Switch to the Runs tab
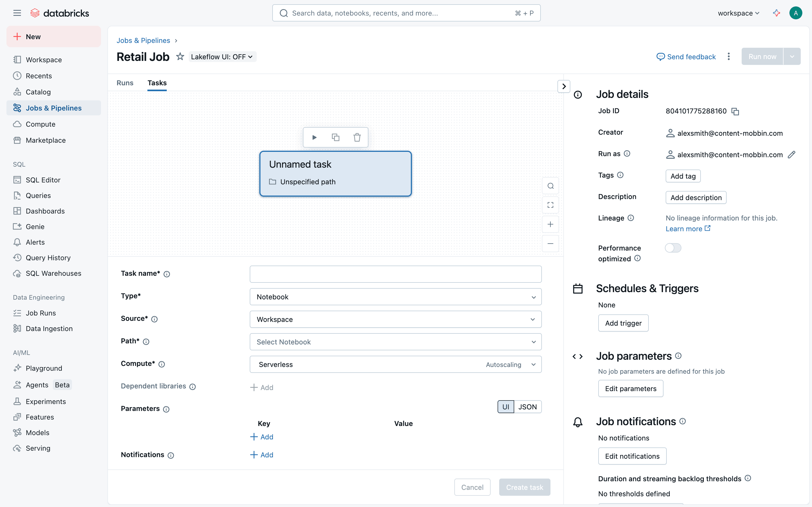 coord(125,83)
